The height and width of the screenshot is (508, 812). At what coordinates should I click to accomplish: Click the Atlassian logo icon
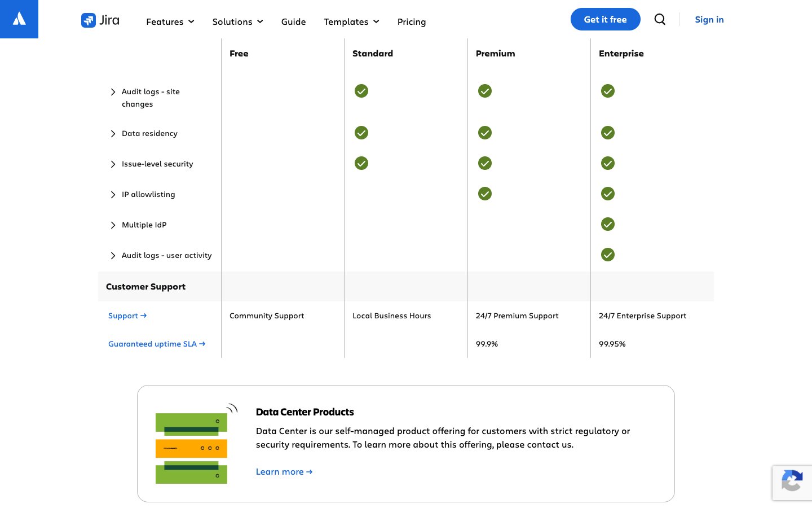coord(19,19)
